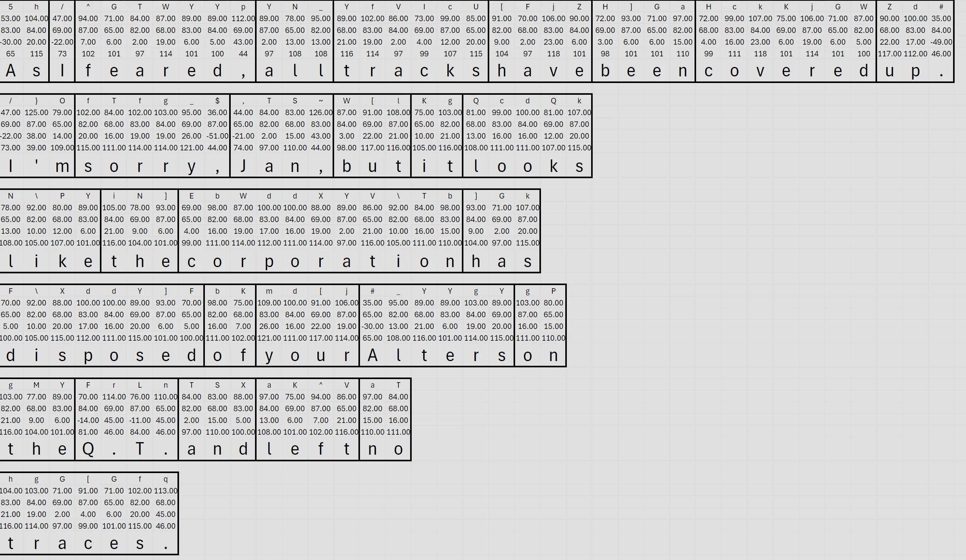Select the '}' symbol cell

(x=36, y=101)
